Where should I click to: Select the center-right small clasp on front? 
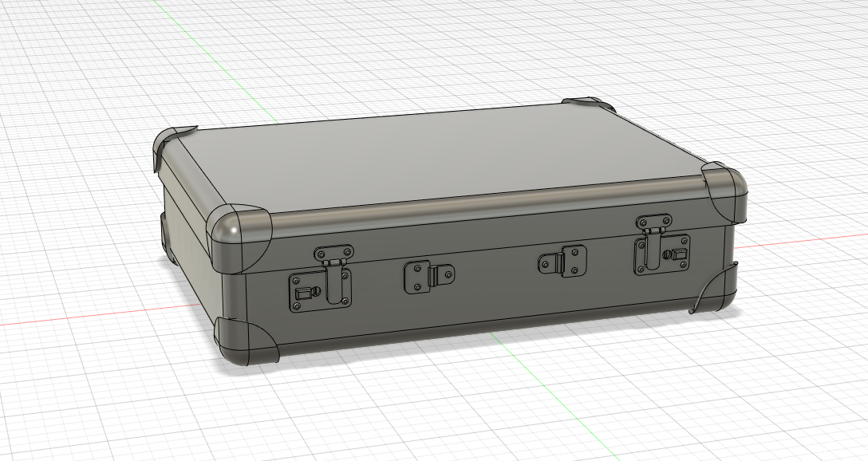pos(562,260)
